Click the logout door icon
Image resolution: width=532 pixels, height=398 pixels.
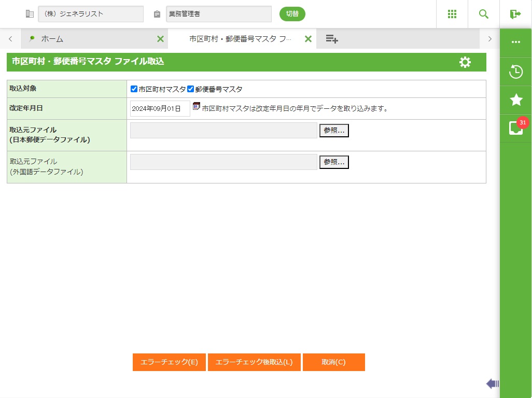pyautogui.click(x=515, y=14)
